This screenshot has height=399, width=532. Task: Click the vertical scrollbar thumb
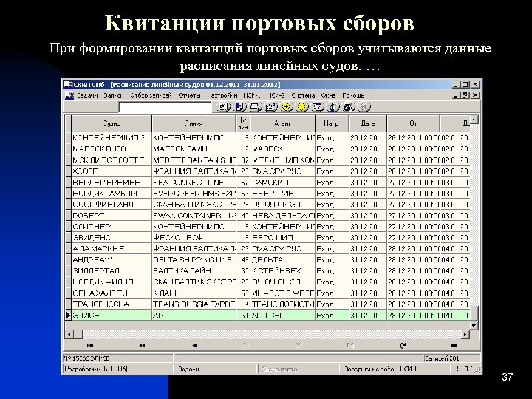click(474, 313)
